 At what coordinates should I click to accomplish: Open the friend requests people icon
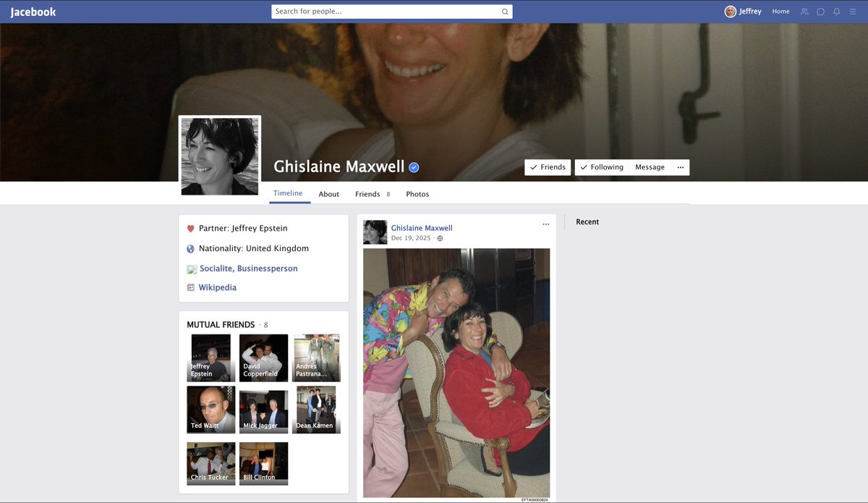tap(804, 12)
